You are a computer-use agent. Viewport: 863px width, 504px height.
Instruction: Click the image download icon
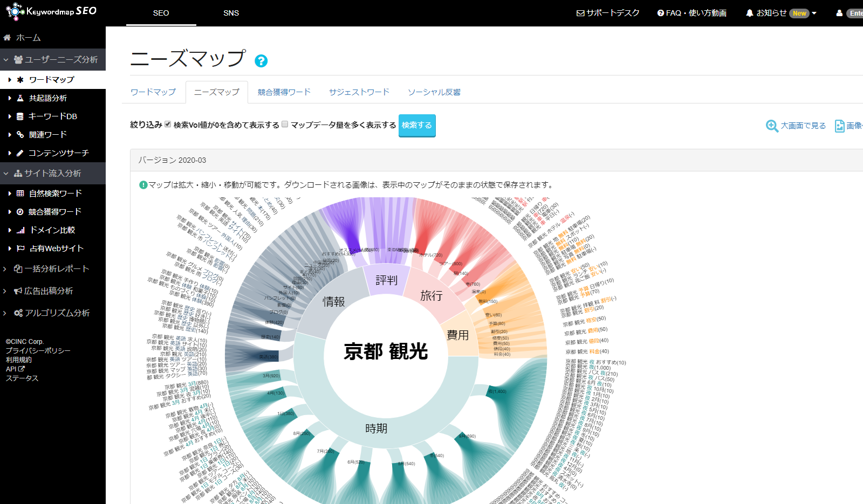pos(839,126)
